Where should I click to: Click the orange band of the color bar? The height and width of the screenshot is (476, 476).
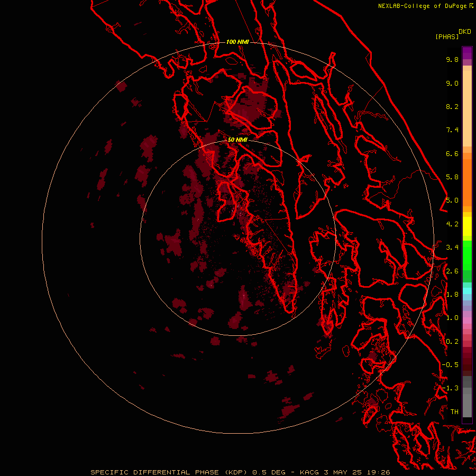[x=467, y=182]
